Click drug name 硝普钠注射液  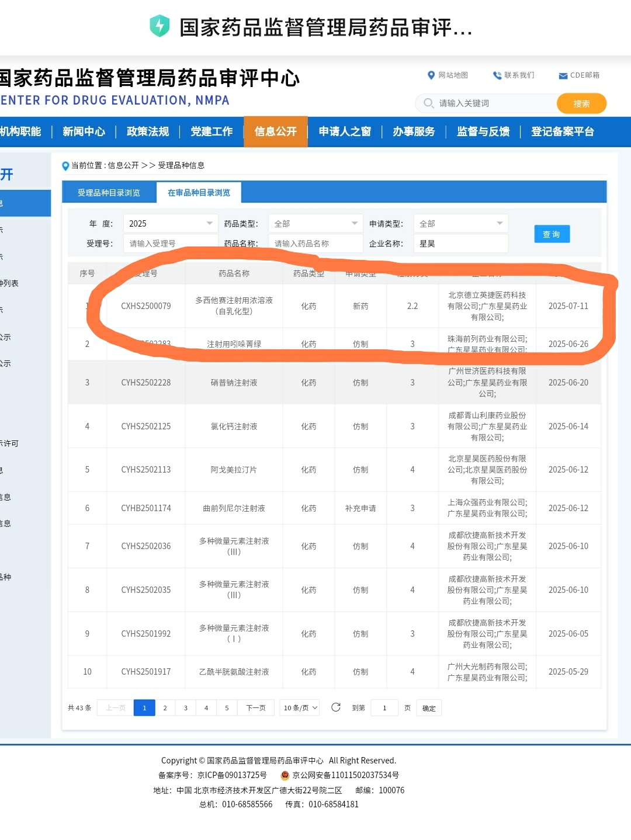(x=234, y=383)
